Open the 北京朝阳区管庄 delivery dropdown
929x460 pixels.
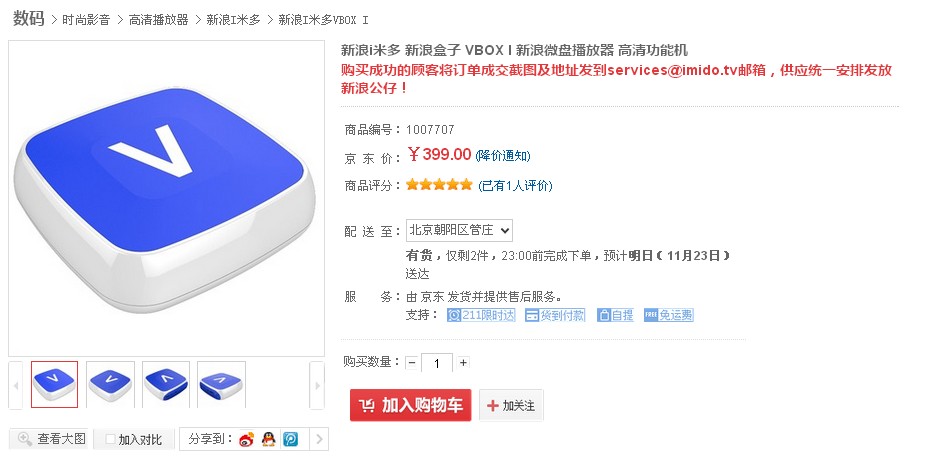(x=459, y=230)
